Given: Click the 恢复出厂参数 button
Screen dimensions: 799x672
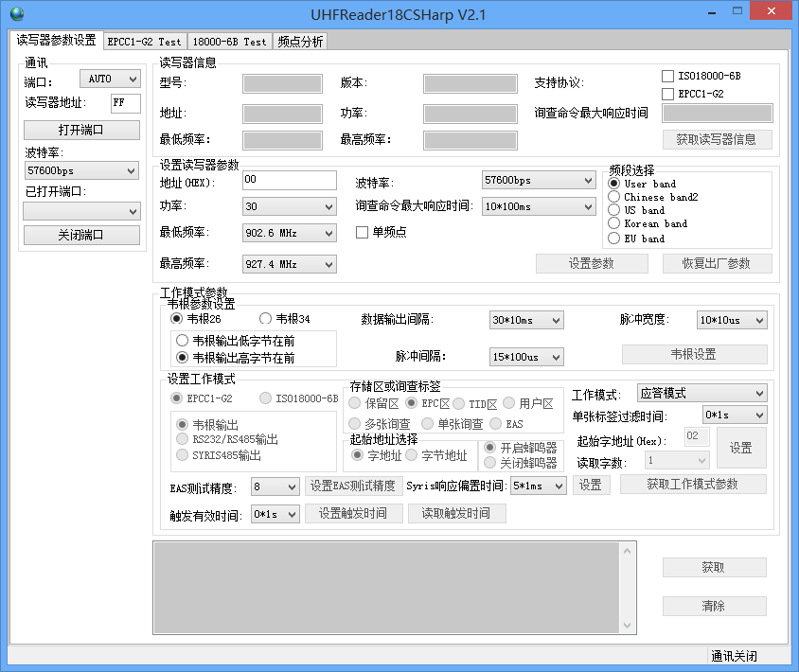Looking at the screenshot, I should tap(717, 263).
